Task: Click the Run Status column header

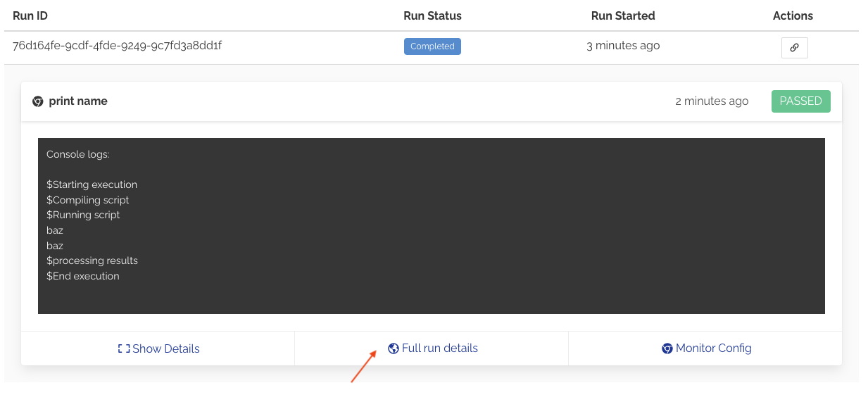Action: (432, 15)
